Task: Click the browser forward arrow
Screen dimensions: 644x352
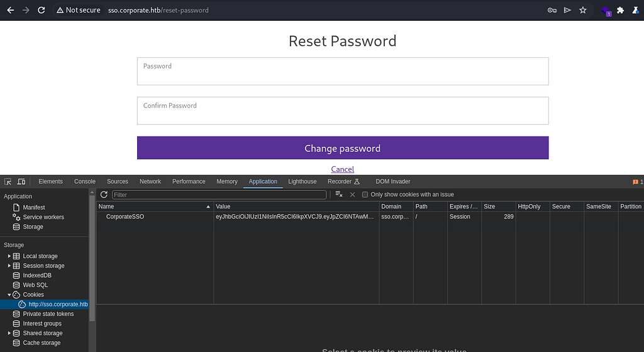Action: coord(26,10)
